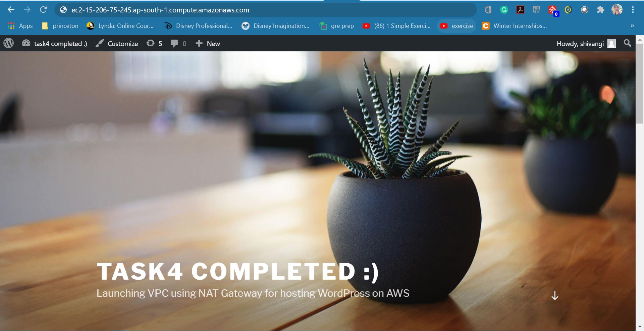Open the princeton bookmark folder
Image resolution: width=644 pixels, height=331 pixels.
click(x=60, y=26)
